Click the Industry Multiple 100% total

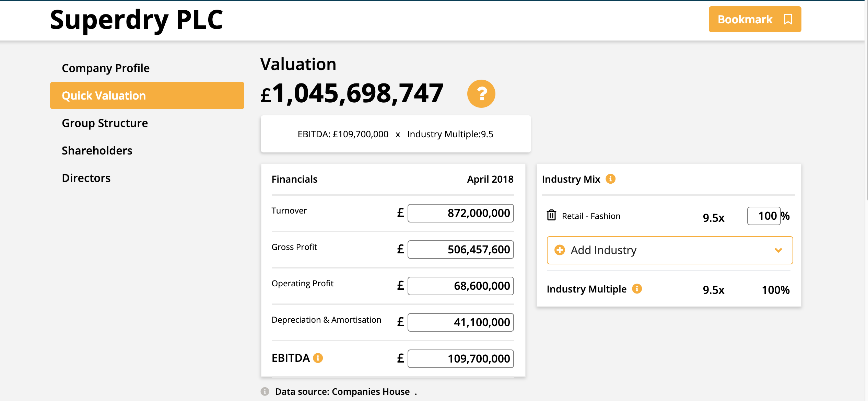pos(775,290)
